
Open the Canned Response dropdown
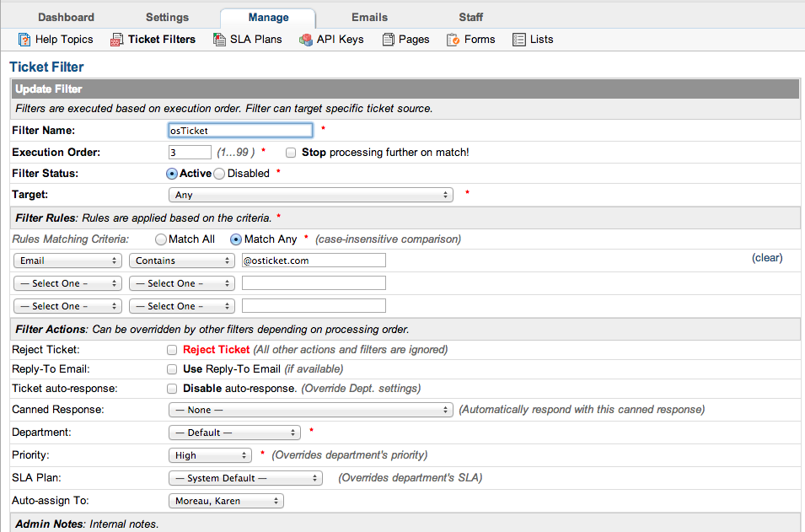point(310,410)
